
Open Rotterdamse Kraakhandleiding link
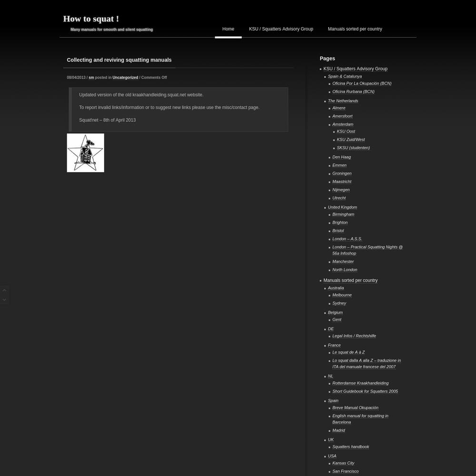pyautogui.click(x=360, y=383)
